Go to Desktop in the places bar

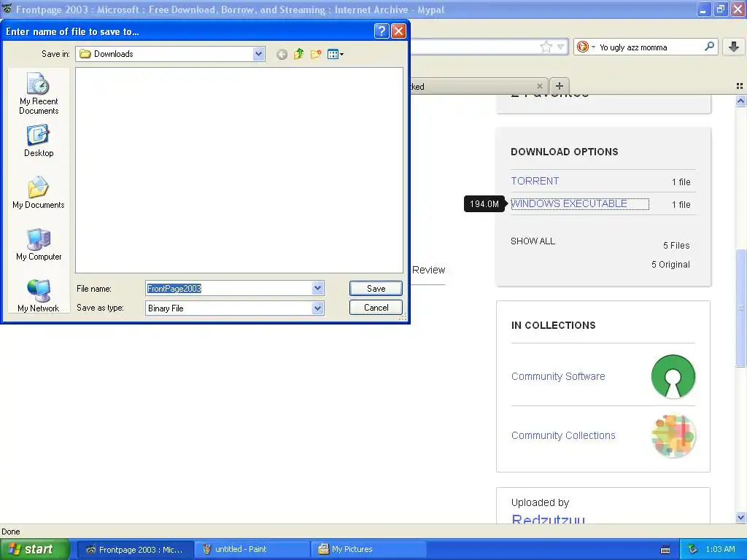[x=39, y=141]
